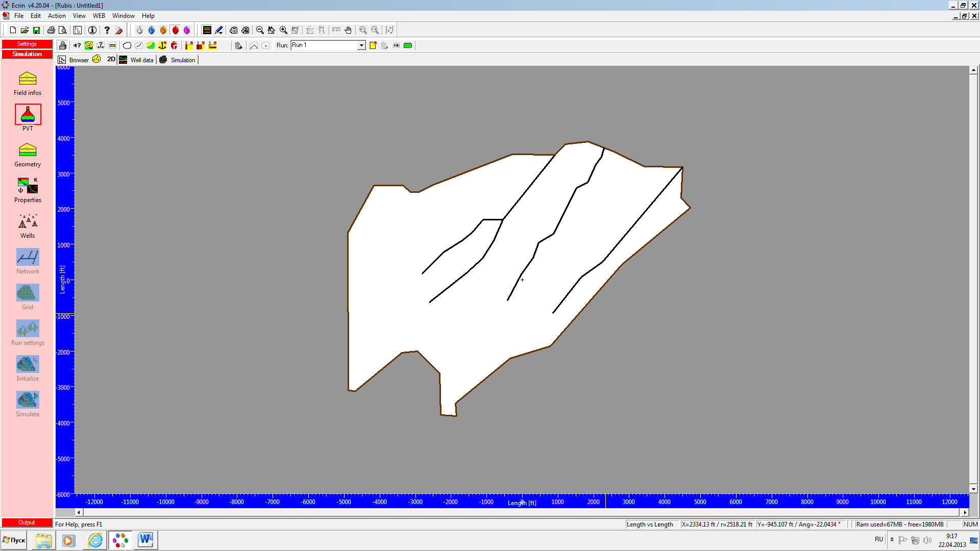Click the yellow anchor icon
Viewport: 980px width, 551px height.
[x=162, y=45]
